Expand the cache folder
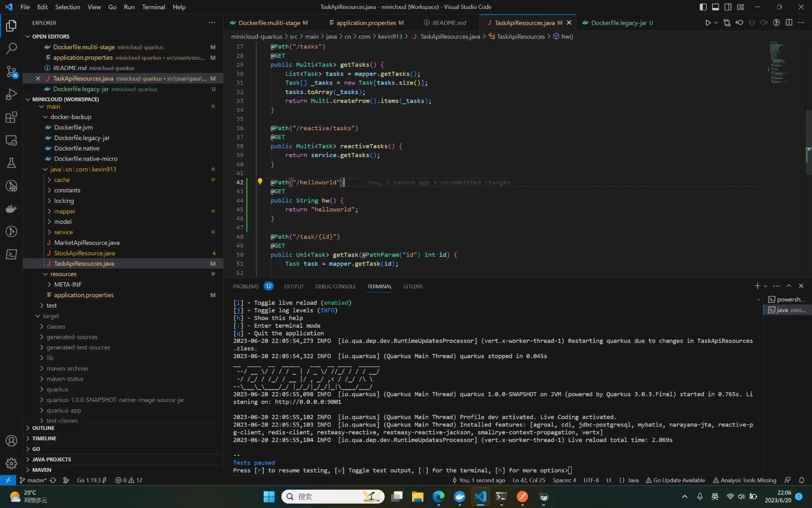812x508 pixels. (124, 180)
